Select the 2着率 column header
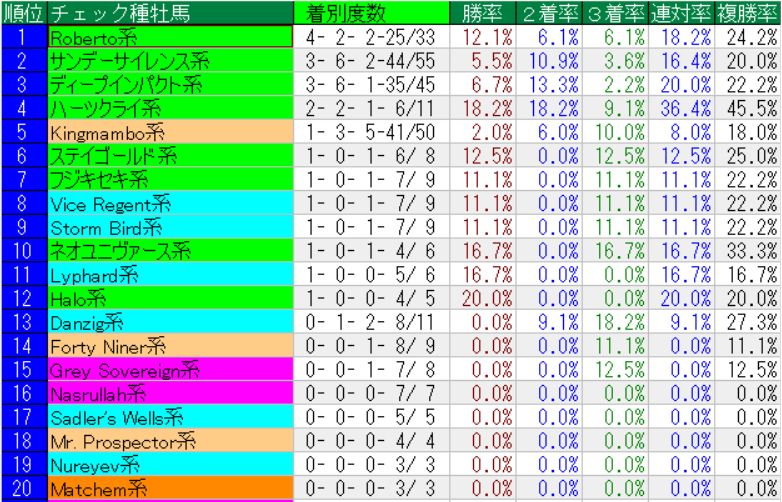The width and height of the screenshot is (782, 502). [549, 12]
